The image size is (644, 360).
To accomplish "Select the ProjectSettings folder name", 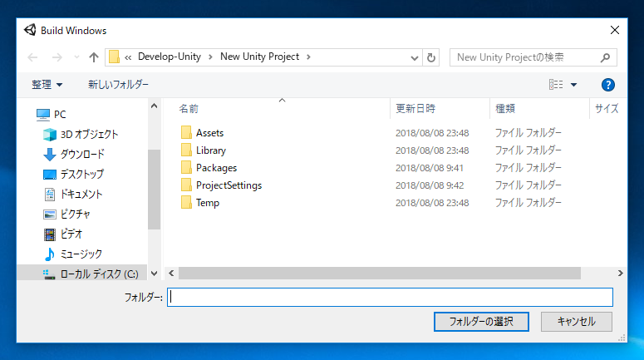I will pos(229,185).
